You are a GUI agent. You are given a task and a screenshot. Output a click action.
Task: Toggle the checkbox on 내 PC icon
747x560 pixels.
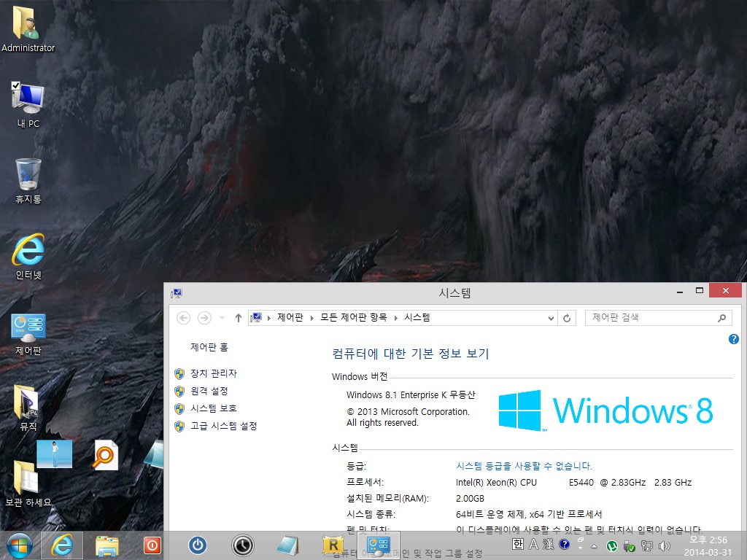click(x=15, y=86)
